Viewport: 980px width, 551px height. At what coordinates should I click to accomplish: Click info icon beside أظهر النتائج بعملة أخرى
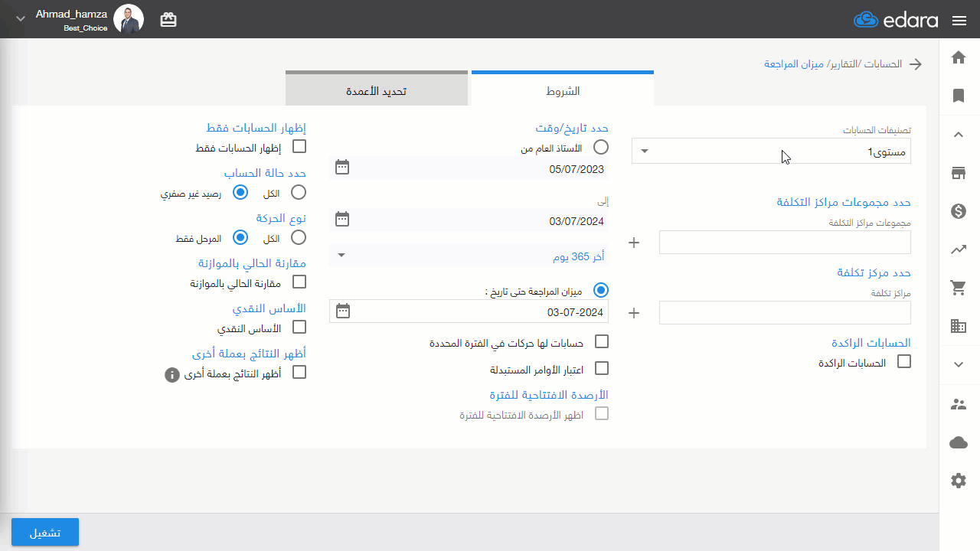pos(172,375)
